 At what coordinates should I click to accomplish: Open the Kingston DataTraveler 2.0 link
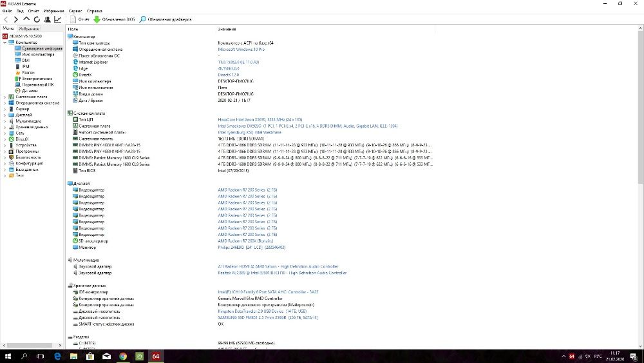pyautogui.click(x=262, y=311)
